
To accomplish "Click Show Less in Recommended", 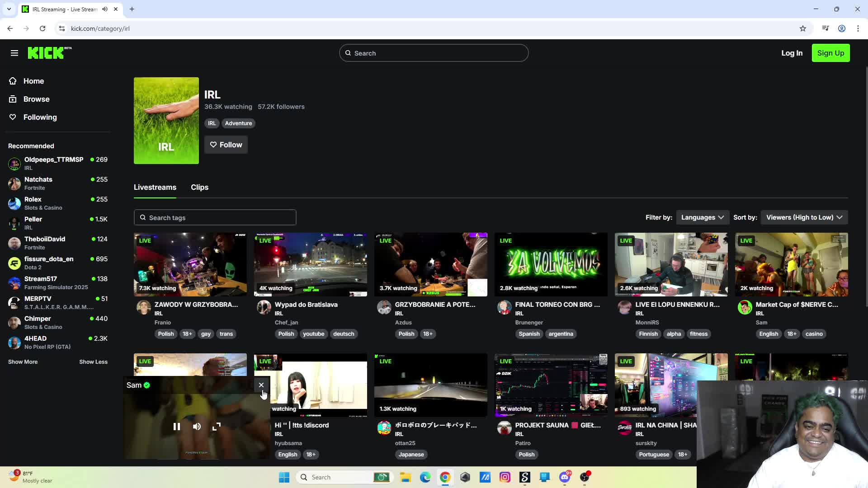I will tap(93, 362).
